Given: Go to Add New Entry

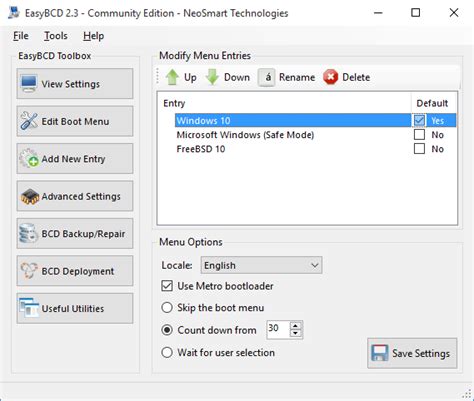Looking at the screenshot, I should click(x=75, y=159).
